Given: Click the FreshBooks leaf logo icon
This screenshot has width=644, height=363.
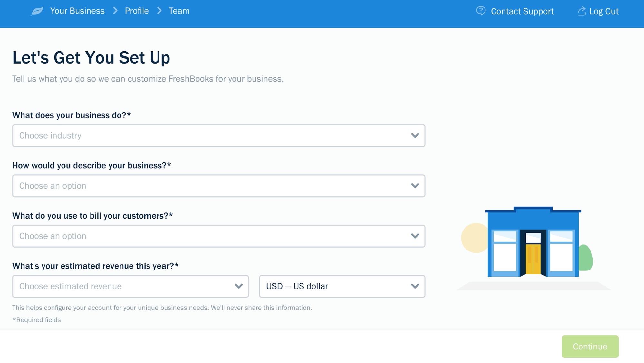Looking at the screenshot, I should coord(37,11).
